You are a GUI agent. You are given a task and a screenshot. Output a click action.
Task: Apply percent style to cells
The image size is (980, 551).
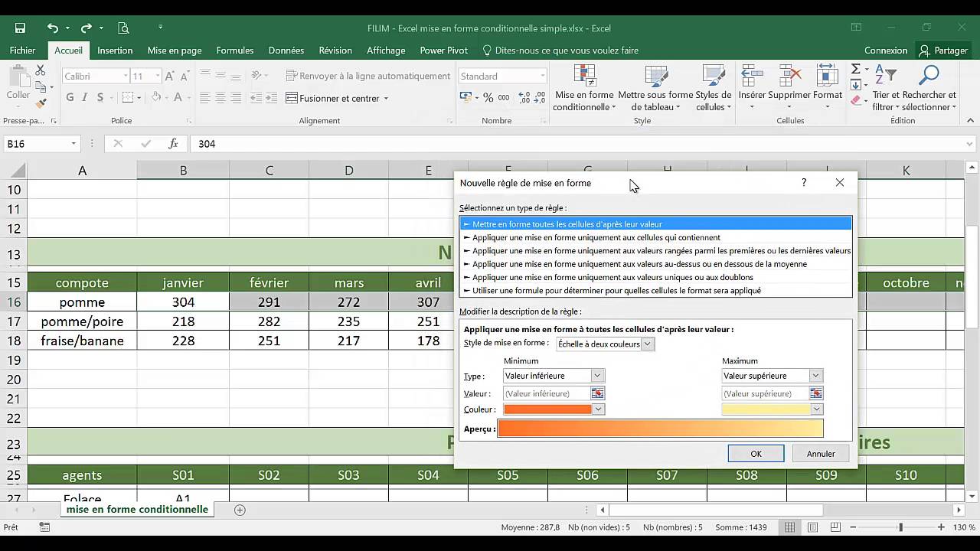coord(488,98)
